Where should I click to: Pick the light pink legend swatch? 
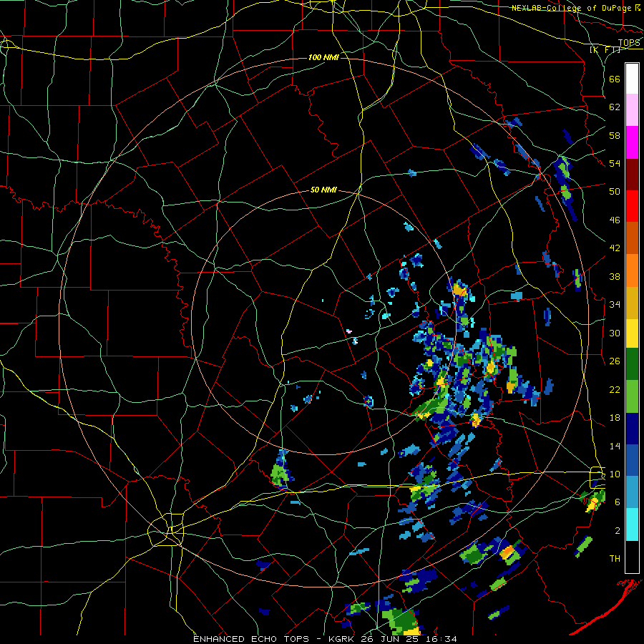[x=632, y=110]
